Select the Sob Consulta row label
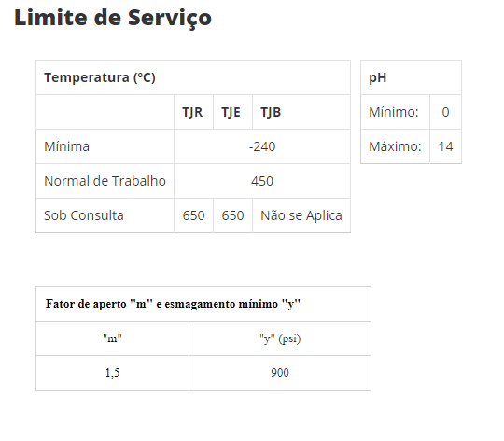 click(84, 215)
